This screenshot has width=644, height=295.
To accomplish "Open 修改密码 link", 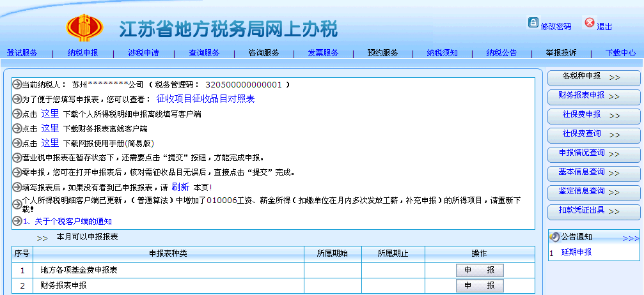I will (556, 27).
